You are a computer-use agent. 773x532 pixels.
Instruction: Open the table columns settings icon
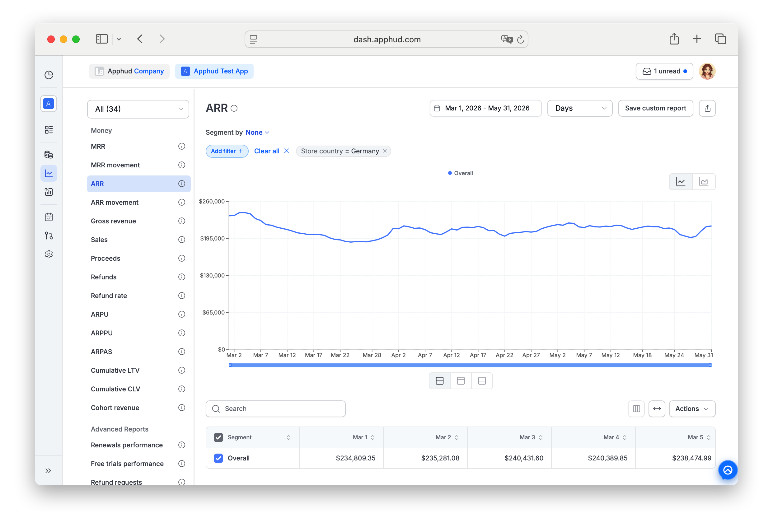click(636, 409)
